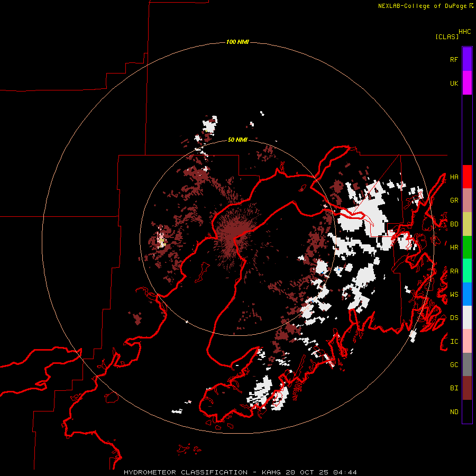Click the GC legend label
476x476 pixels.
[454, 365]
